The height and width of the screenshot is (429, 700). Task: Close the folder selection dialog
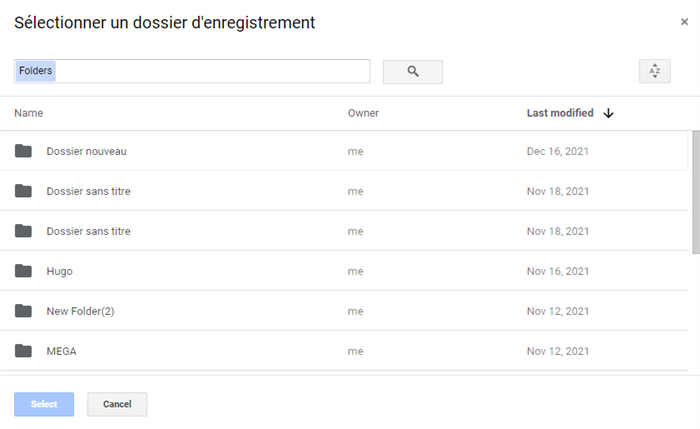[x=684, y=22]
